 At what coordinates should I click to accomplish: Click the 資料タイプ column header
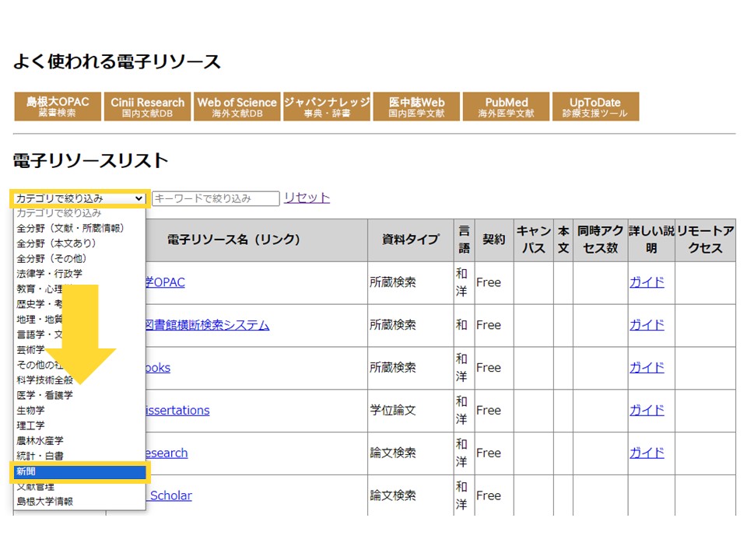411,240
